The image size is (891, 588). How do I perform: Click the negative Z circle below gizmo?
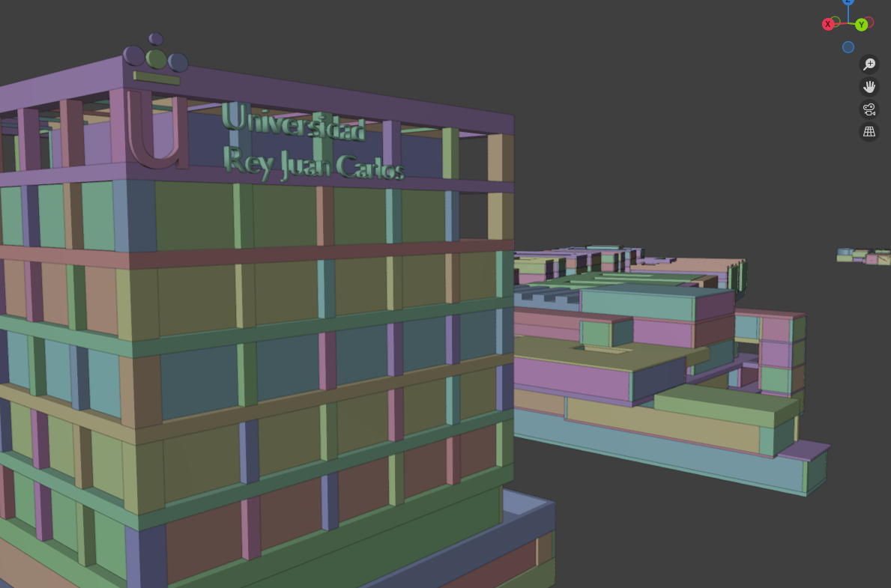click(x=848, y=47)
